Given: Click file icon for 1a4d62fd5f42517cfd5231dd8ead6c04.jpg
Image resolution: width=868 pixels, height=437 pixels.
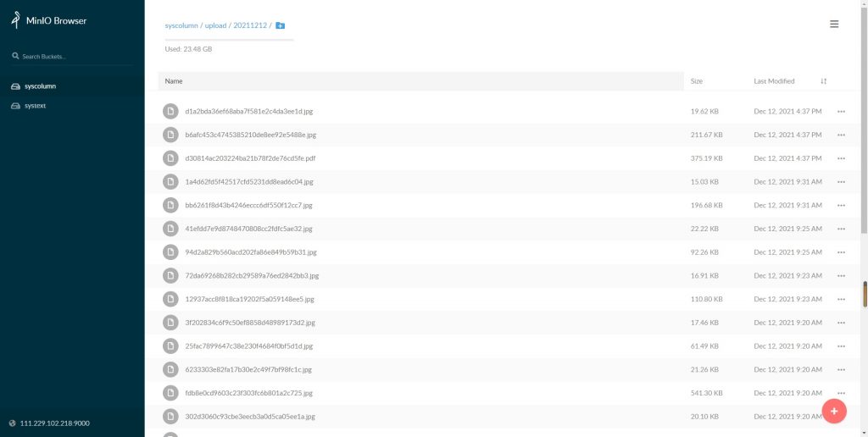Looking at the screenshot, I should coord(170,181).
